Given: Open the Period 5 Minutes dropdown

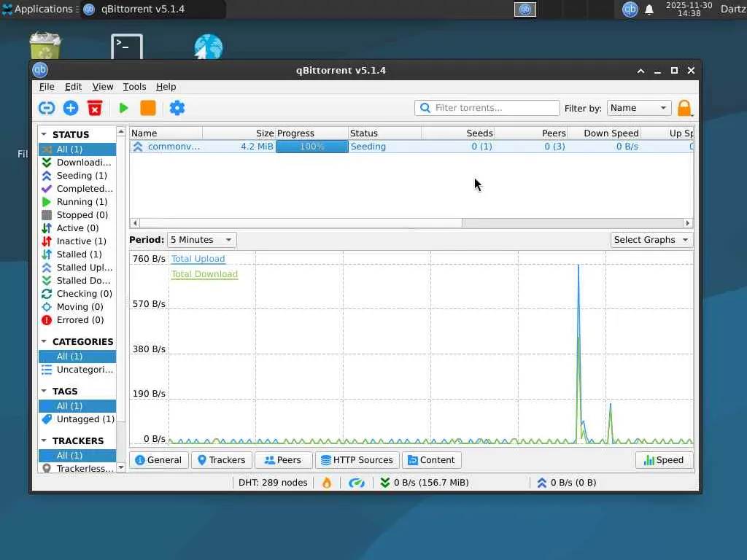Looking at the screenshot, I should tap(201, 239).
